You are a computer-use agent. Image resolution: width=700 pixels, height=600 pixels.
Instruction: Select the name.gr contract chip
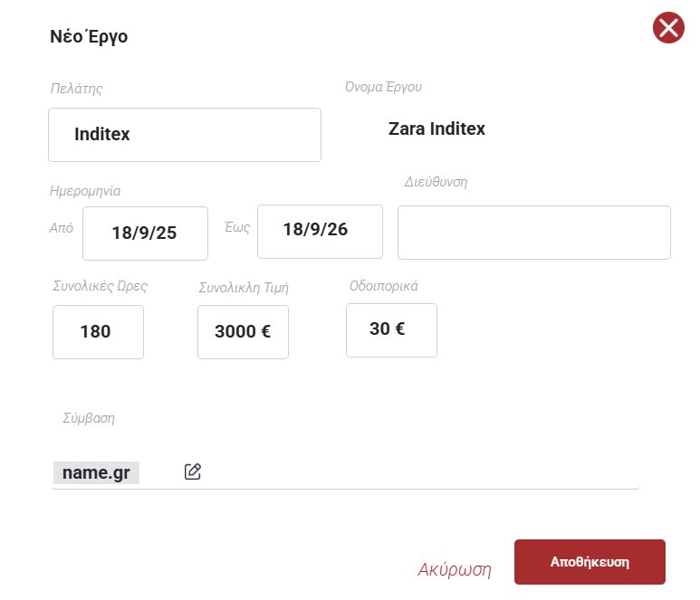coord(96,472)
